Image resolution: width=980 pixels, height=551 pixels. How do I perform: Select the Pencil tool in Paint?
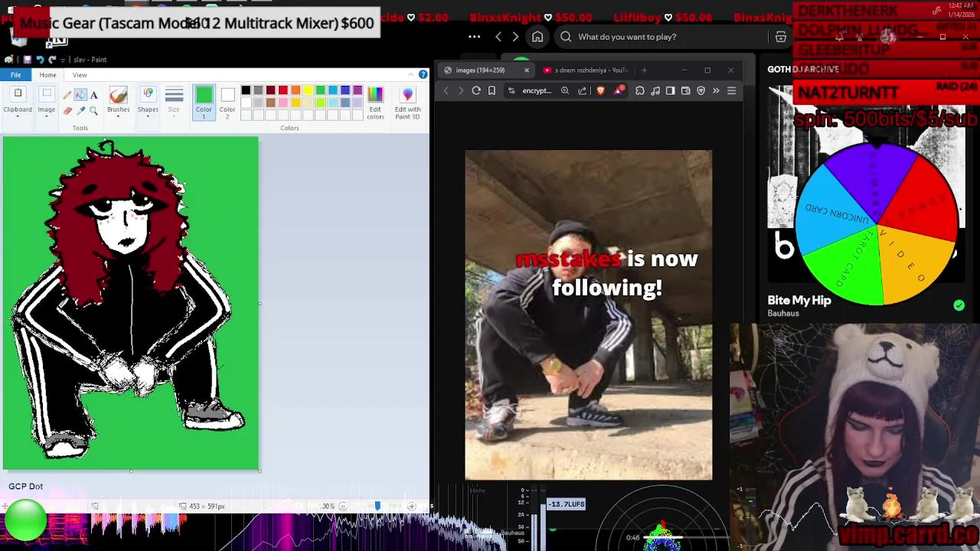point(67,95)
